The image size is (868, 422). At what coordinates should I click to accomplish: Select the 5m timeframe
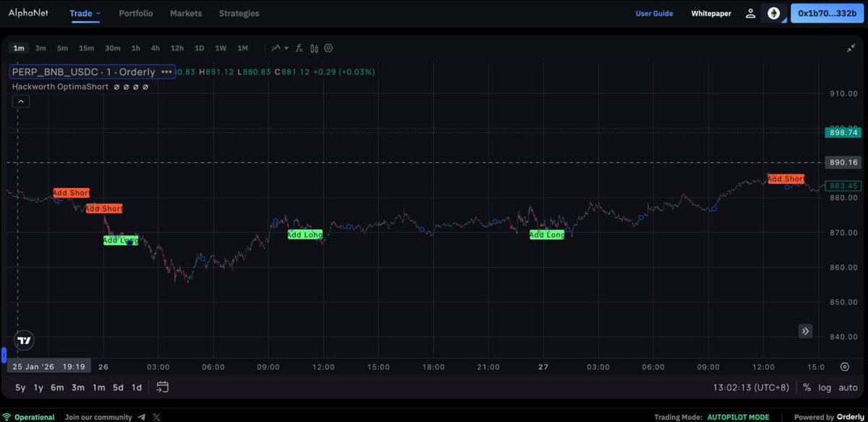63,48
